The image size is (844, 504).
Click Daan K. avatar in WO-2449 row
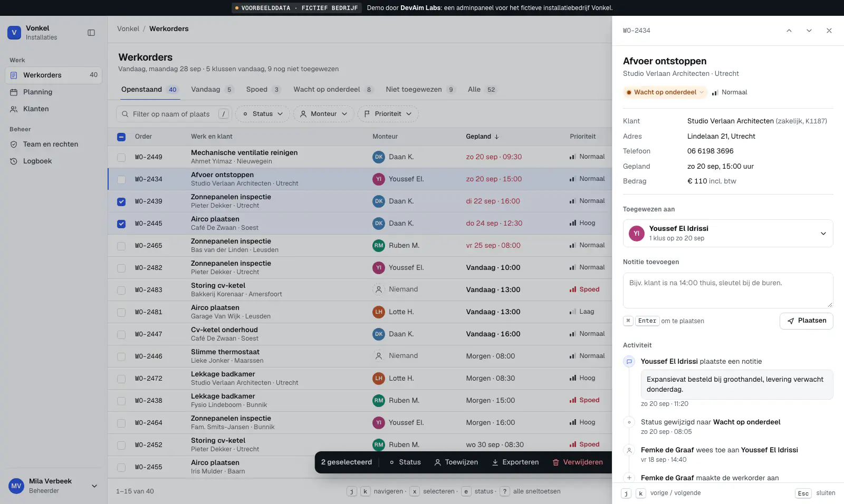click(379, 157)
